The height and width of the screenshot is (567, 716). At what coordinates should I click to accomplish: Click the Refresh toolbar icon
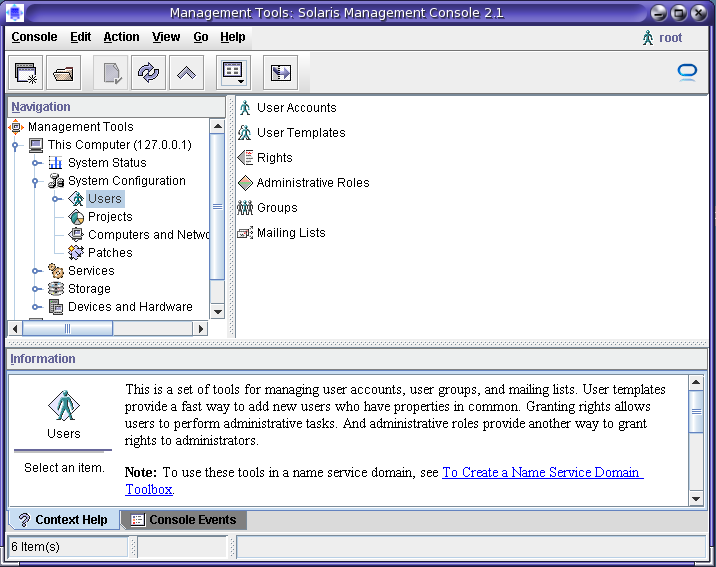coord(148,73)
